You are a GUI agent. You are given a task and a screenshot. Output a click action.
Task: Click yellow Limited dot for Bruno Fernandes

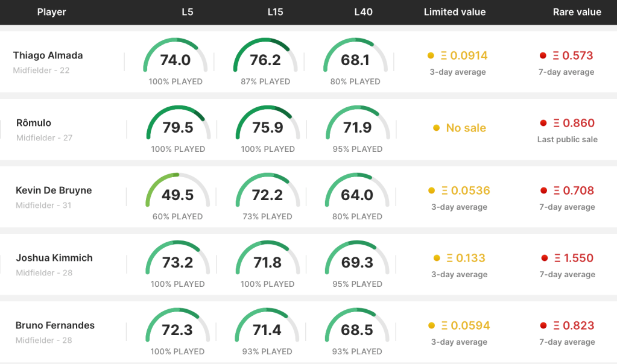tap(431, 325)
